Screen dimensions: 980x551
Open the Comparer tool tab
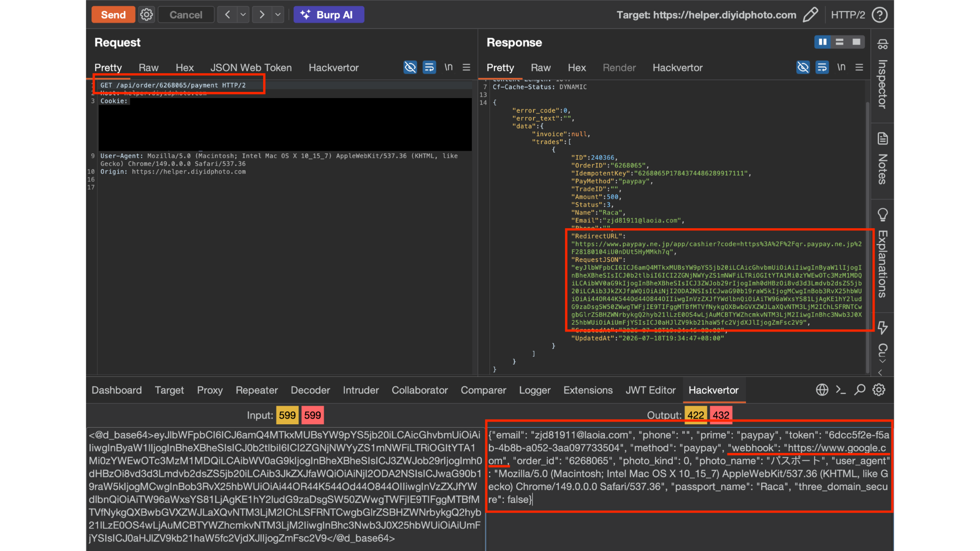pyautogui.click(x=483, y=390)
